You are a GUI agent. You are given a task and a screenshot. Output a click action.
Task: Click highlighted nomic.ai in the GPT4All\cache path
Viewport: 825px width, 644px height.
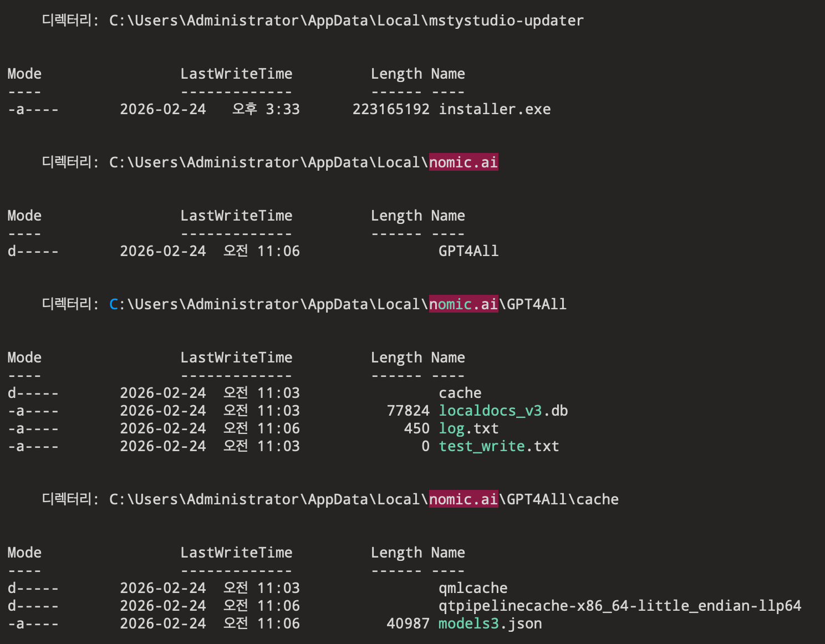[464, 499]
